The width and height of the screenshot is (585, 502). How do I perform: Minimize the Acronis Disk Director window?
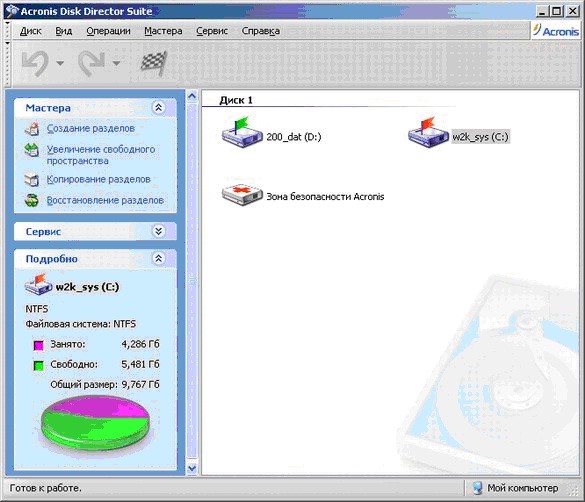click(x=542, y=12)
